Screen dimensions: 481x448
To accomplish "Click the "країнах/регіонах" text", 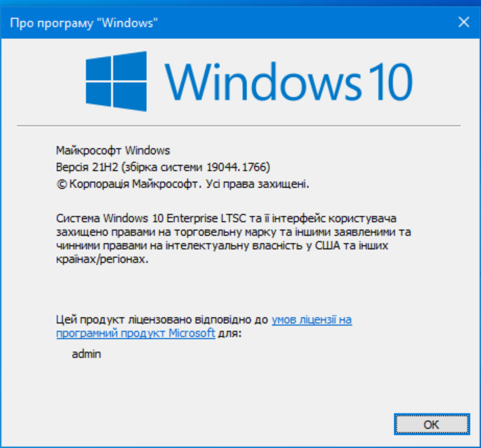I will (x=102, y=258).
